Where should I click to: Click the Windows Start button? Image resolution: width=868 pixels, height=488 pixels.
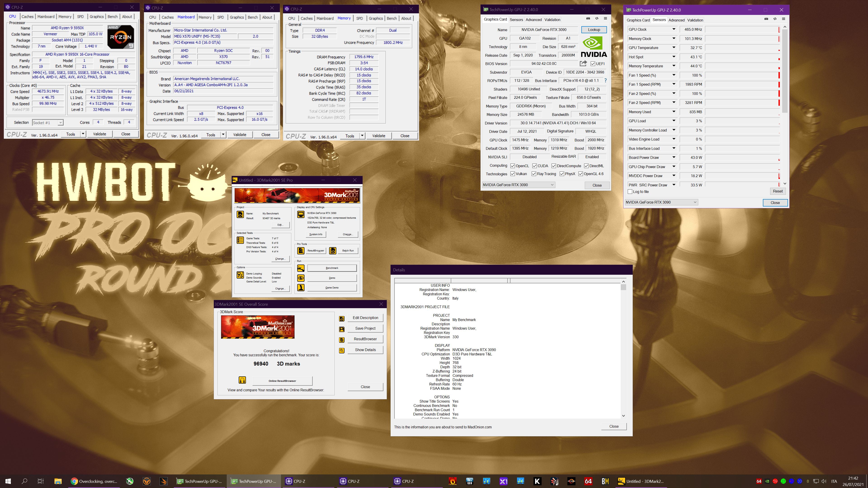click(8, 481)
